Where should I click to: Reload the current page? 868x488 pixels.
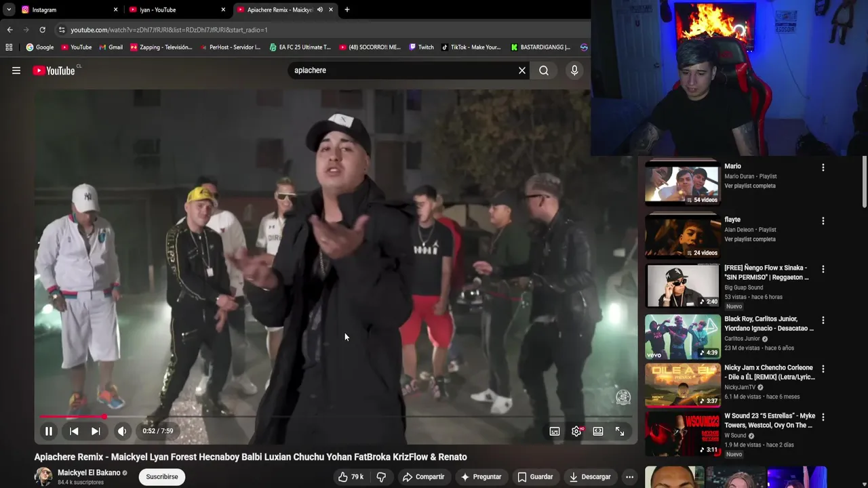coord(42,30)
